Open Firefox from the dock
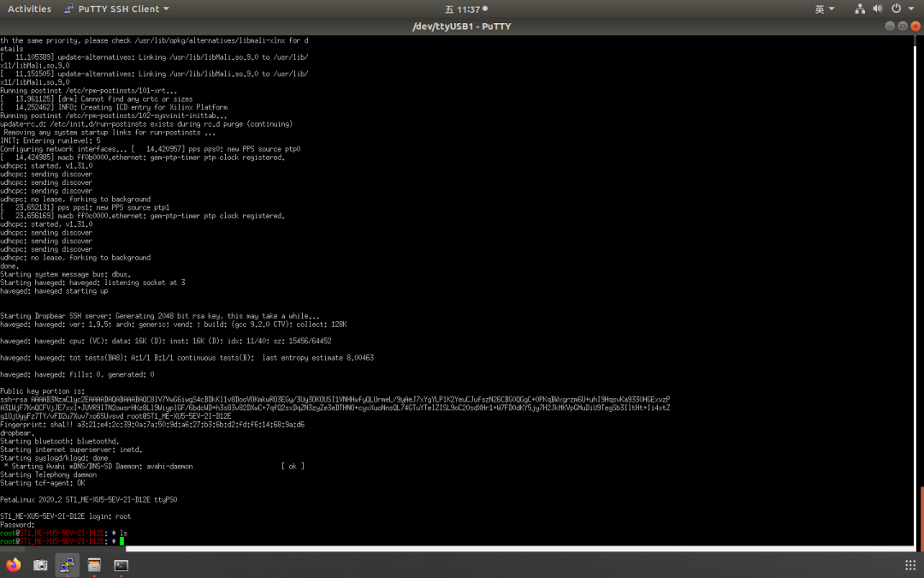 [14, 565]
